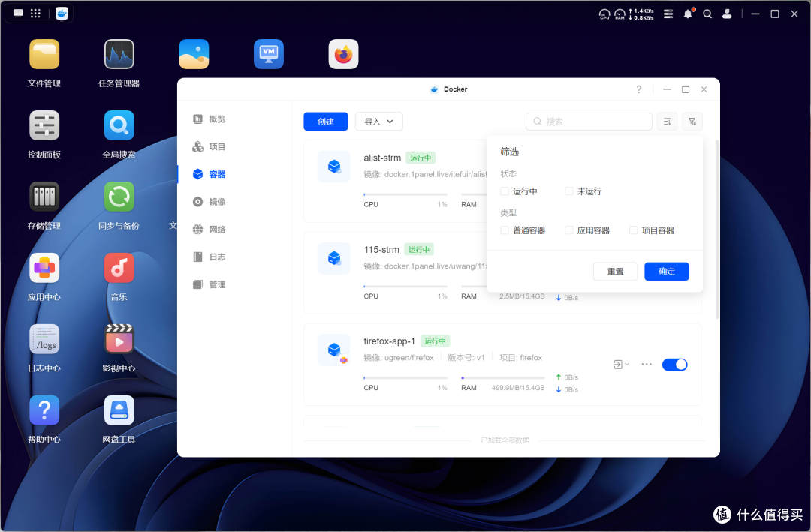Open 帮助中心 desktop icon
This screenshot has height=532, width=811.
click(x=44, y=410)
